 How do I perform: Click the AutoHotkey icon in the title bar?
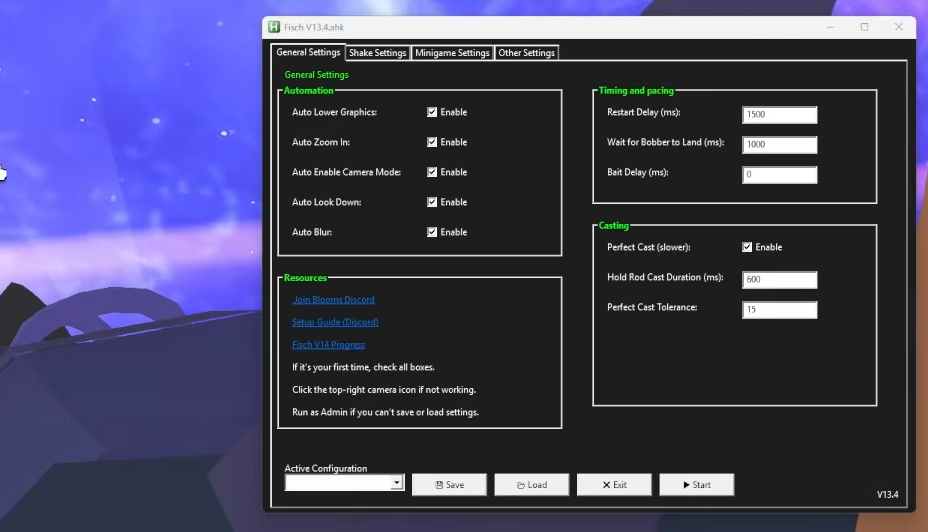click(x=274, y=27)
